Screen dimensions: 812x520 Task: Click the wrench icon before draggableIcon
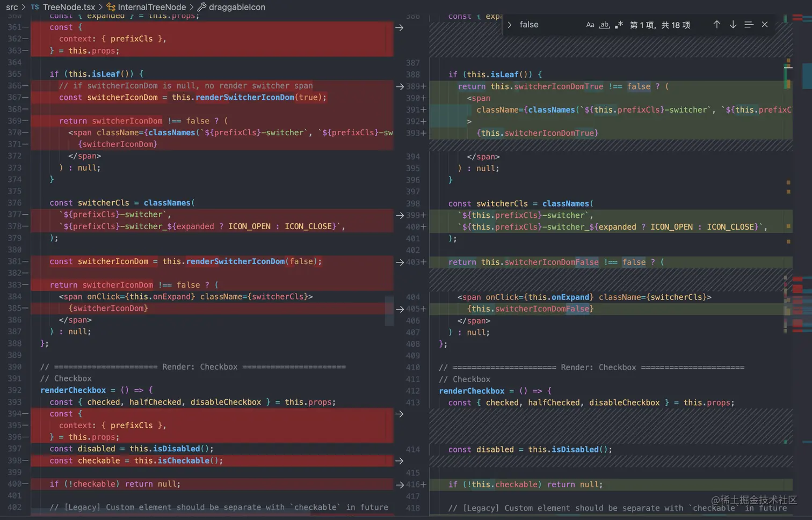pyautogui.click(x=202, y=7)
